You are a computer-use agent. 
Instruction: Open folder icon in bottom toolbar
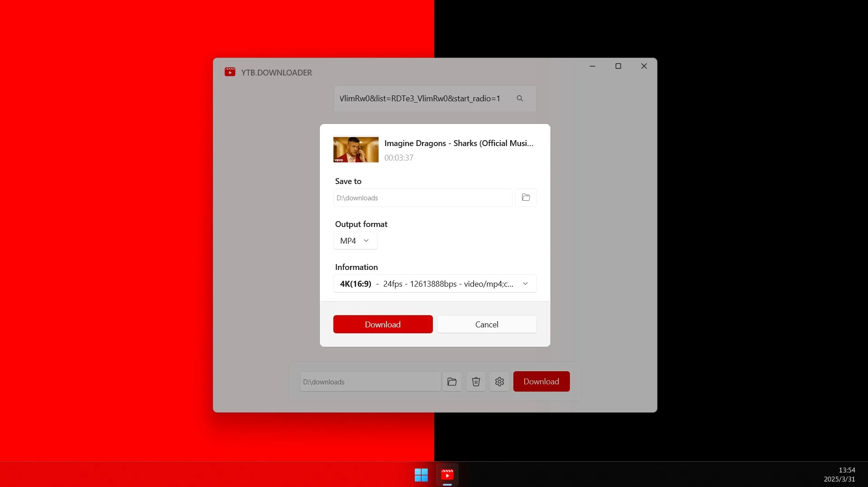click(x=452, y=382)
